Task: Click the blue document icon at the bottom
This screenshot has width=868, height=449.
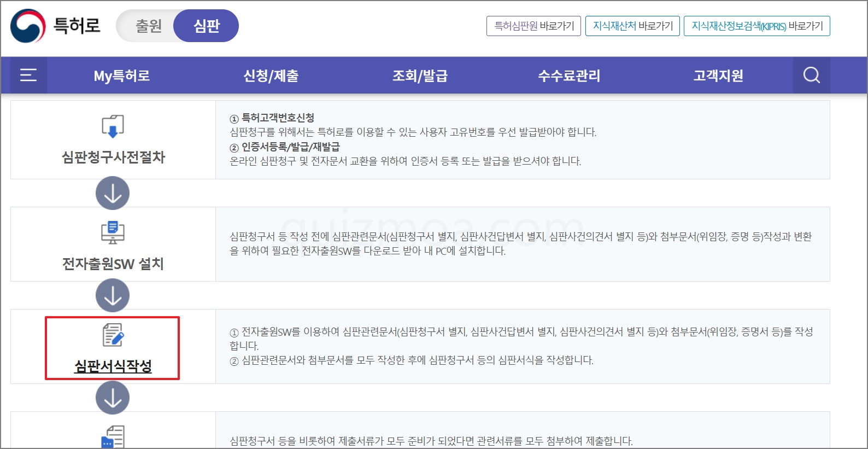Action: 113,437
